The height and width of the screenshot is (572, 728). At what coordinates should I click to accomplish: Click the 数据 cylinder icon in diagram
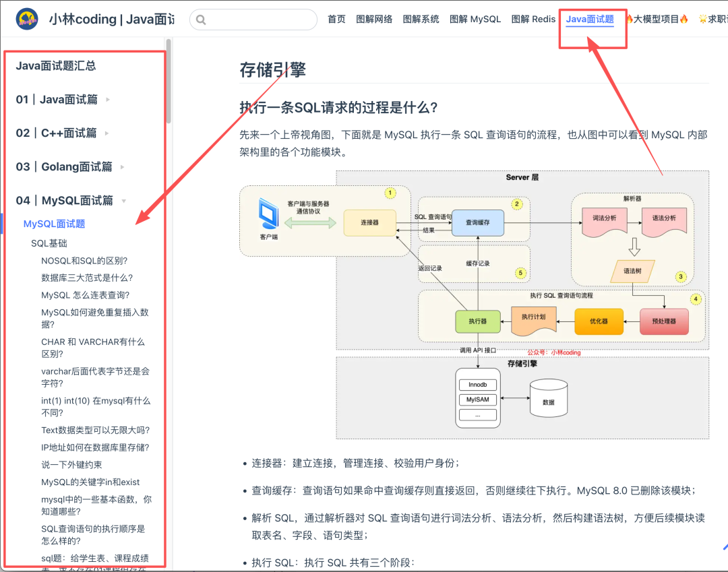click(x=548, y=398)
